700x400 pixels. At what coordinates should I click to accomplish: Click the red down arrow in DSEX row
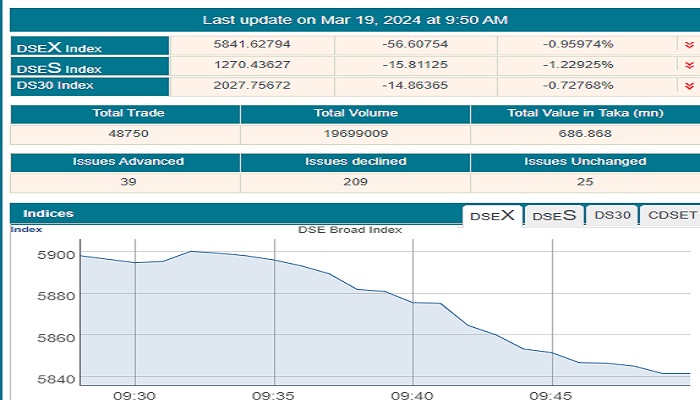click(x=688, y=46)
